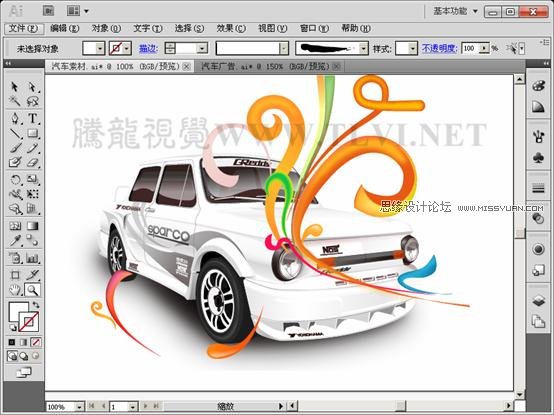Select the Rectangle tool

point(32,133)
